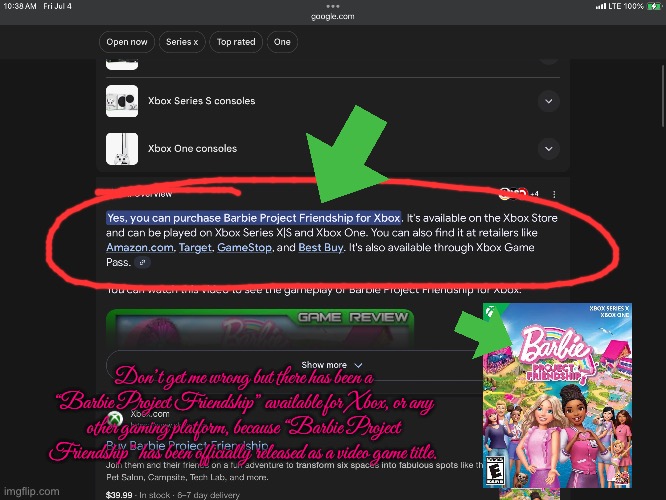This screenshot has height=500, width=666.
Task: Tap the three dots above the address bar
Action: pos(333,6)
